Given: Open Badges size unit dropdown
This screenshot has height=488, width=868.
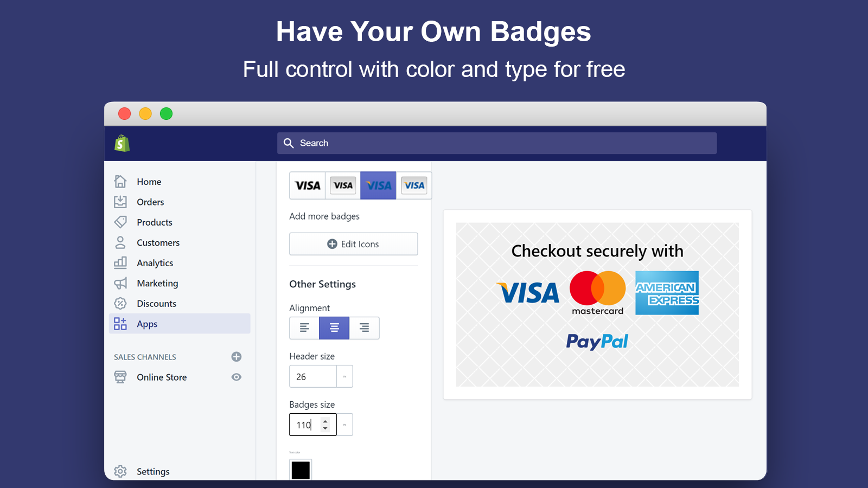Looking at the screenshot, I should (x=344, y=425).
